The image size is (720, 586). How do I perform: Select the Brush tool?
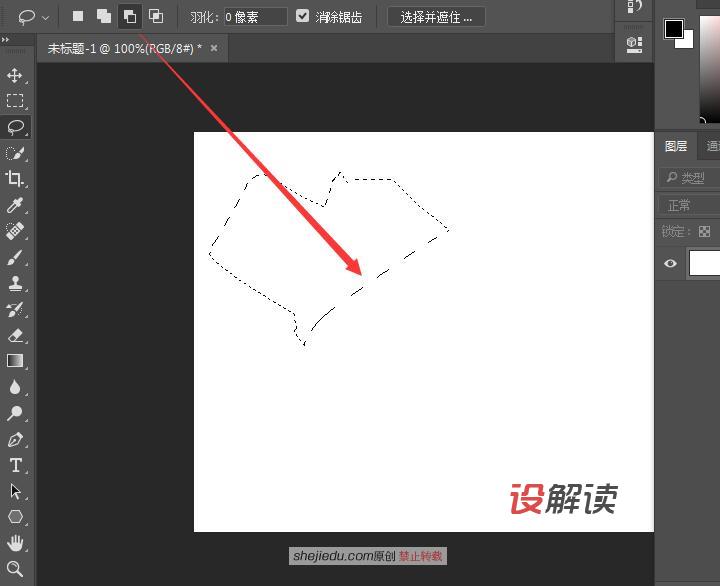[x=15, y=257]
